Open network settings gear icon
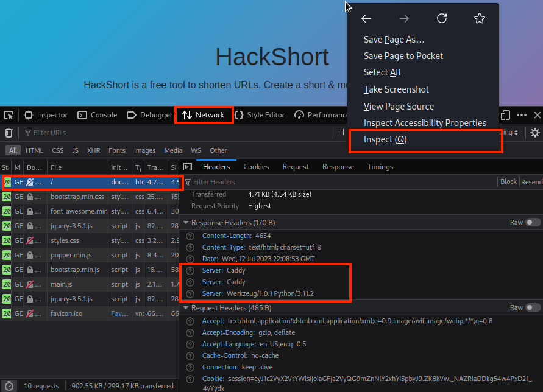Screen dimensions: 543x392 534,133
